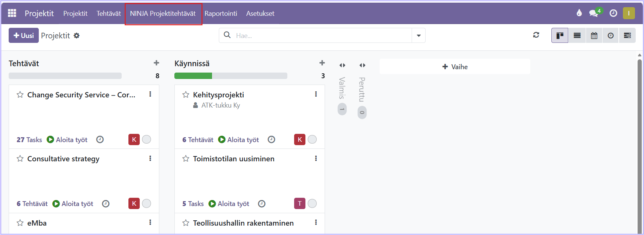This screenshot has width=644, height=235.
Task: Toggle status circle on Toimistotilan uusiminen card
Action: point(312,203)
